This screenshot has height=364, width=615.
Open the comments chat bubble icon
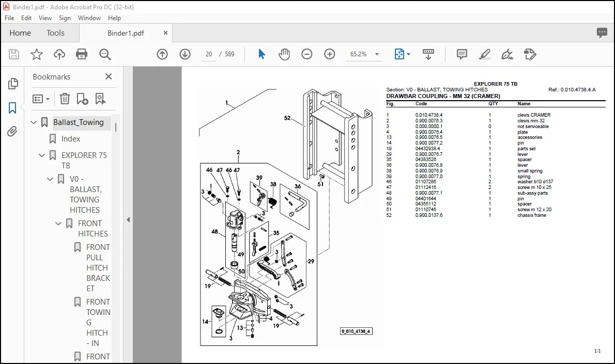coord(602,33)
